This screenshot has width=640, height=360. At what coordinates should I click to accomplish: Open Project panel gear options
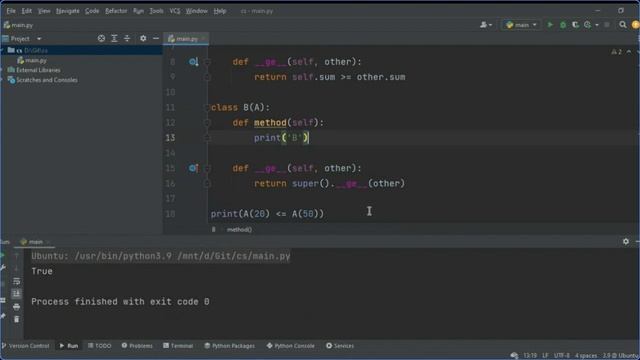(x=143, y=38)
